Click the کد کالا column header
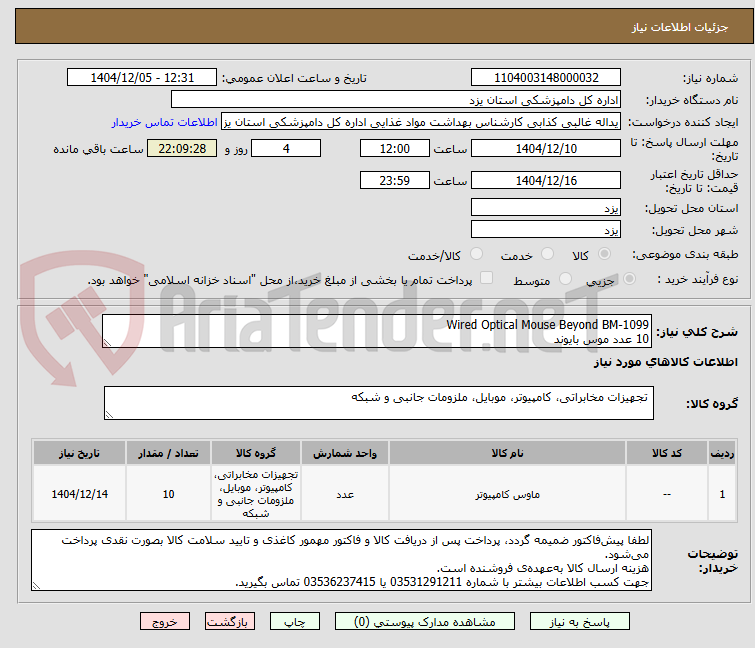 tap(666, 453)
